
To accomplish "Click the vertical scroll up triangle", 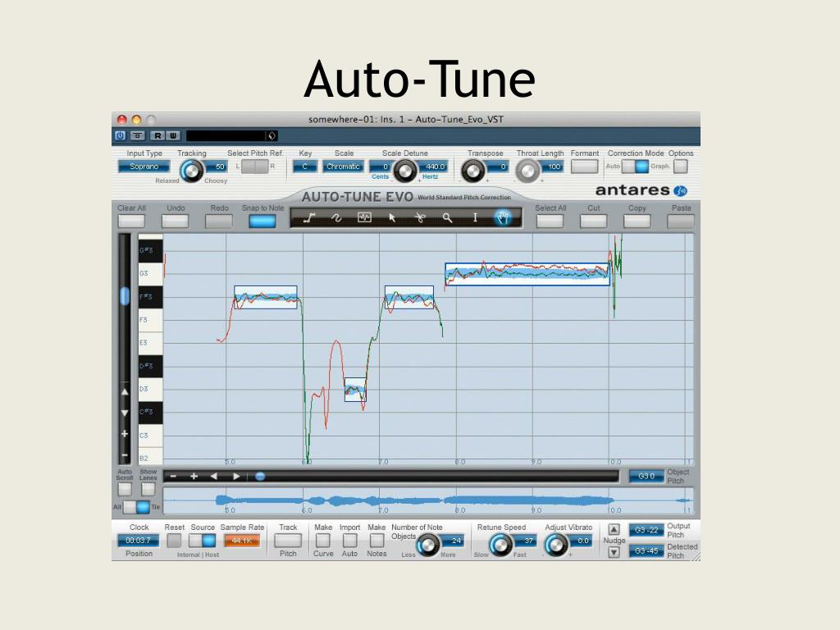I will pos(125,392).
